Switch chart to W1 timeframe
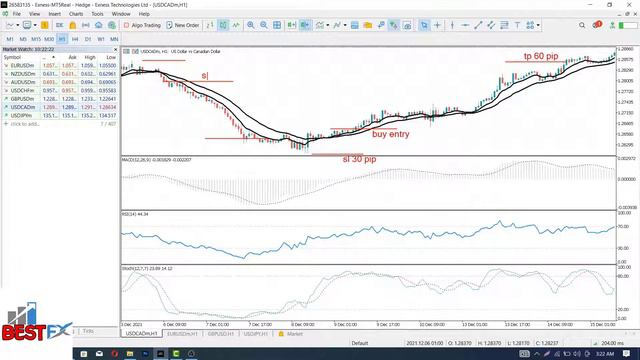This screenshot has width=640, height=360. (x=101, y=39)
